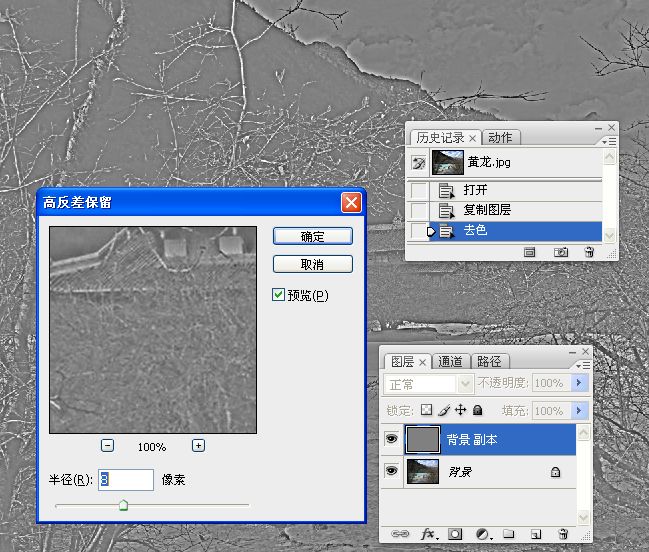Screen dimensions: 649x552
Task: Click the 半径 radius input field
Action: pyautogui.click(x=126, y=480)
